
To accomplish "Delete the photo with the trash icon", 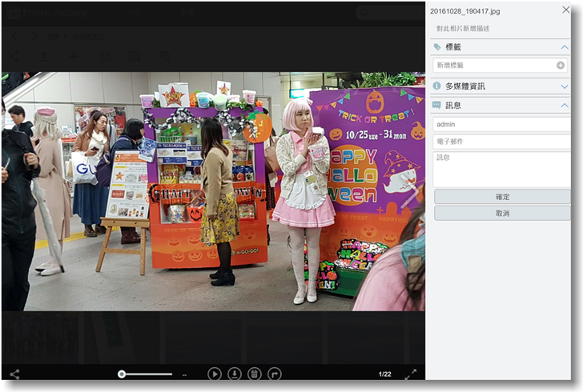I will coord(255,374).
